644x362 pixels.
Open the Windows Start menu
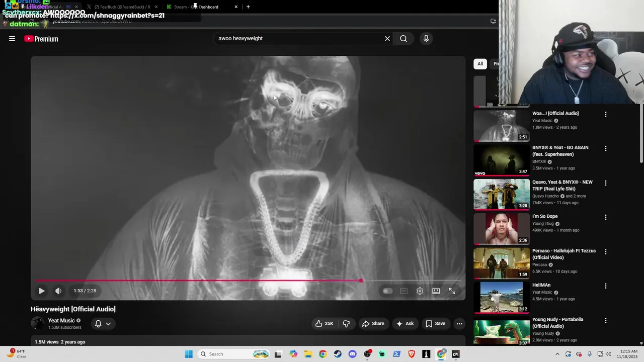tap(189, 354)
